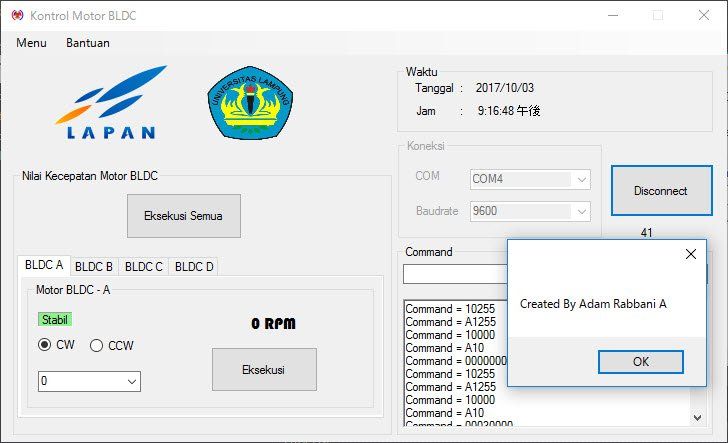Expand the 9600 baudrate dropdown
The image size is (728, 443).
click(581, 212)
